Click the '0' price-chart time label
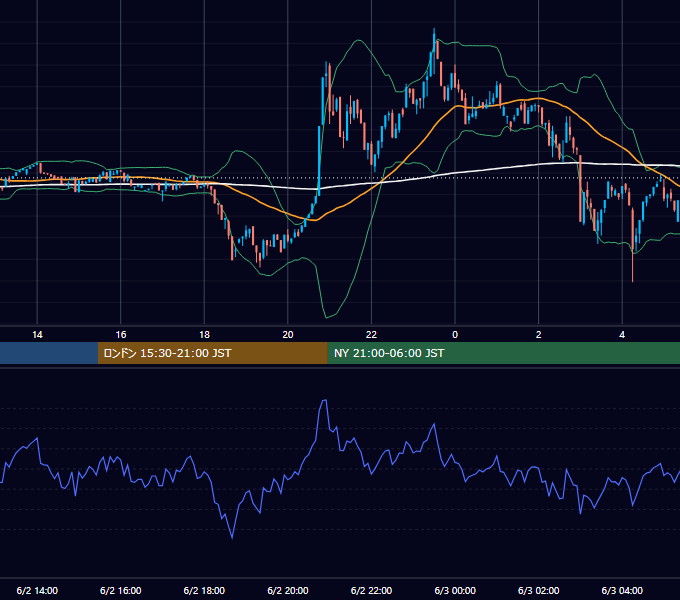The height and width of the screenshot is (600, 680). coord(455,335)
